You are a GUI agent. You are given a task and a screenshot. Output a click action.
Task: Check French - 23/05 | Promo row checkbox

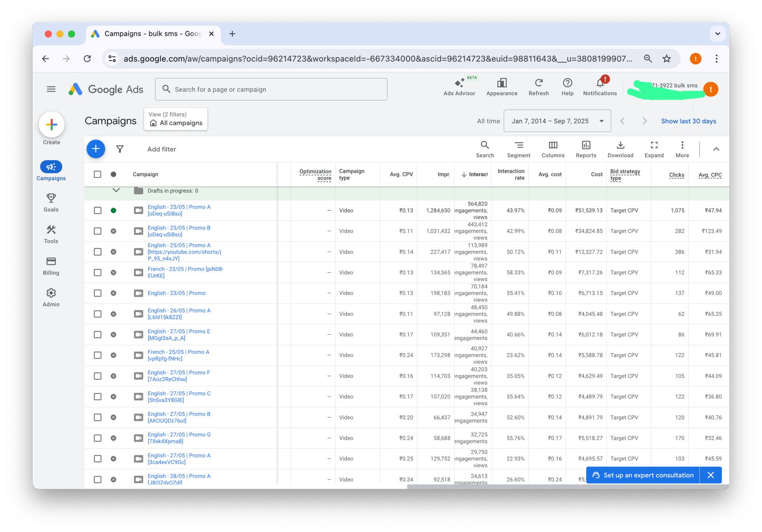tap(98, 273)
